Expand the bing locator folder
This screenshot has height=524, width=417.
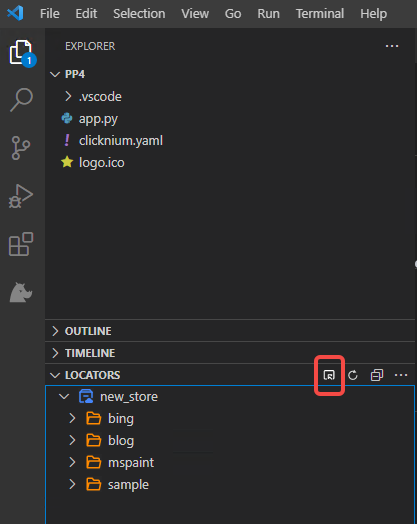click(72, 419)
